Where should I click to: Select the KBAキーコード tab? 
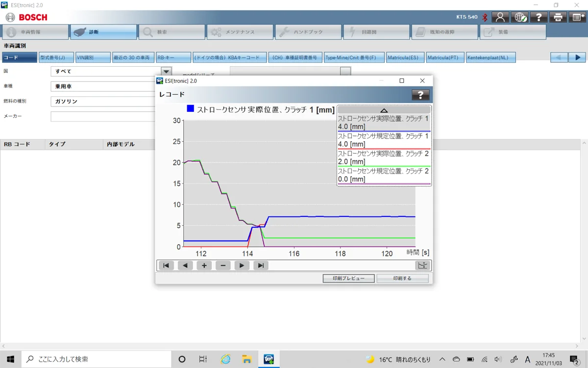[230, 57]
